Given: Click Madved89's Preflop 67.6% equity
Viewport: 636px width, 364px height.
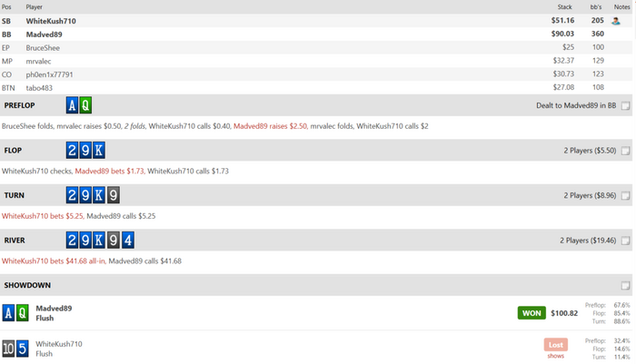Looking at the screenshot, I should 621,305.
